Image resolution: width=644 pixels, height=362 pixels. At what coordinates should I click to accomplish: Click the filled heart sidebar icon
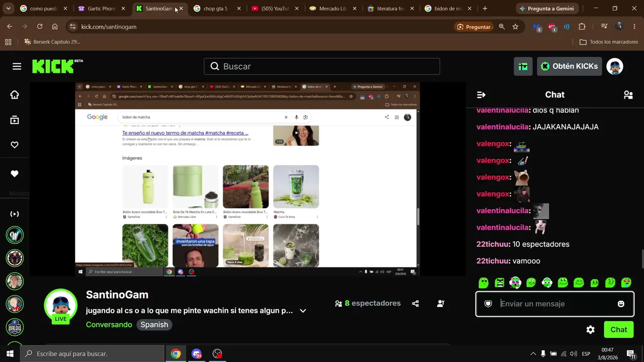15,173
